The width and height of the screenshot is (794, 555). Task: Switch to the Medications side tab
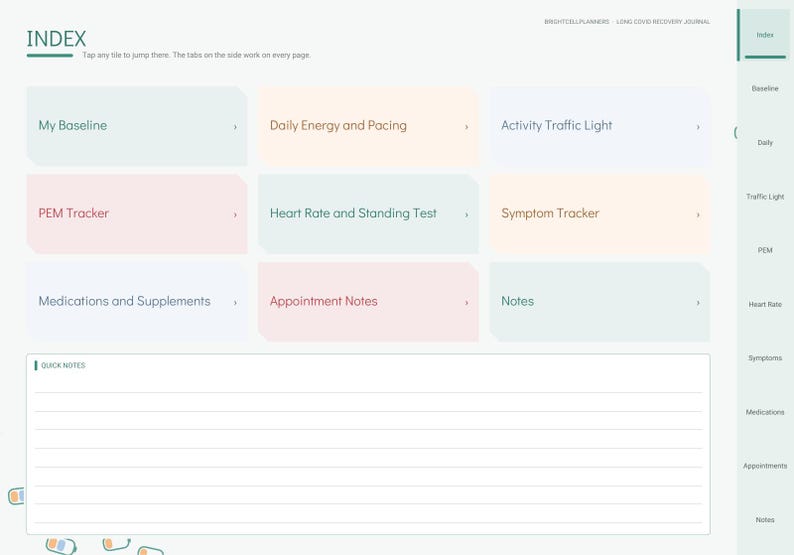tap(765, 412)
